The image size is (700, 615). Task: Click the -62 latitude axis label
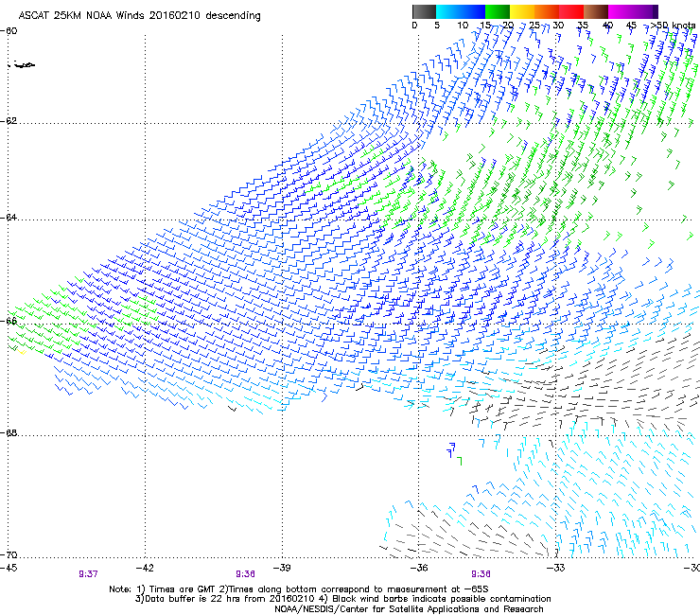tap(9, 121)
